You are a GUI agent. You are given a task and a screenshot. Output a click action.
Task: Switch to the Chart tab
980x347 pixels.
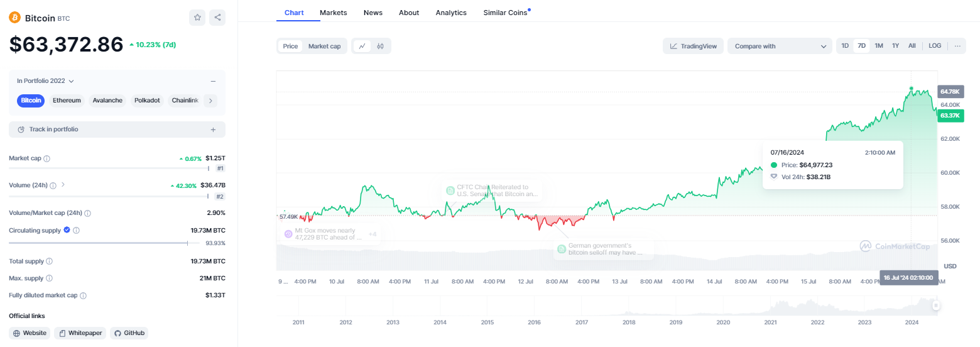pos(294,12)
